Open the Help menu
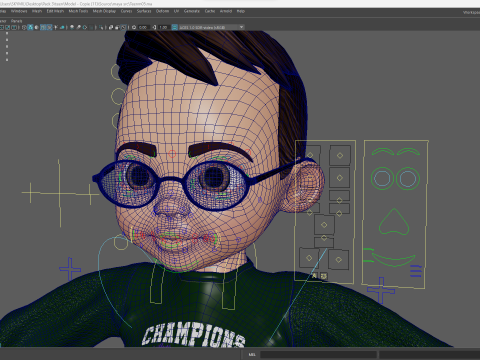The height and width of the screenshot is (360, 480). (x=241, y=11)
